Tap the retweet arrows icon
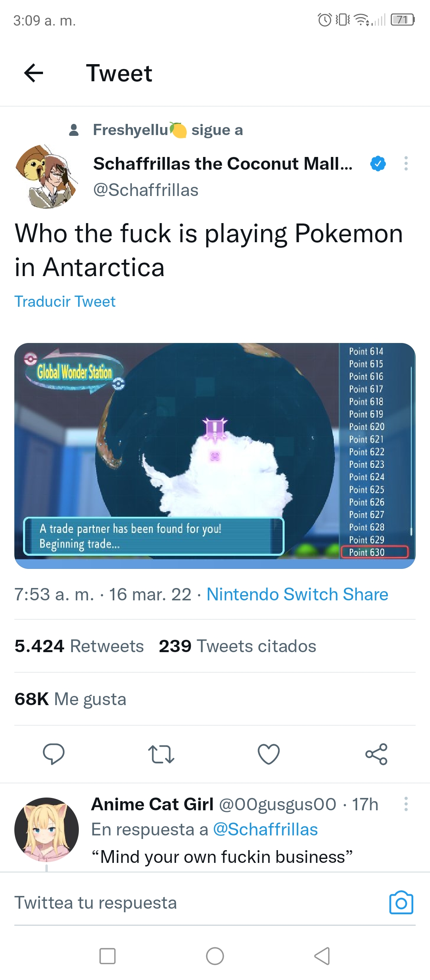Viewport: 430px width, 980px height. click(x=161, y=754)
